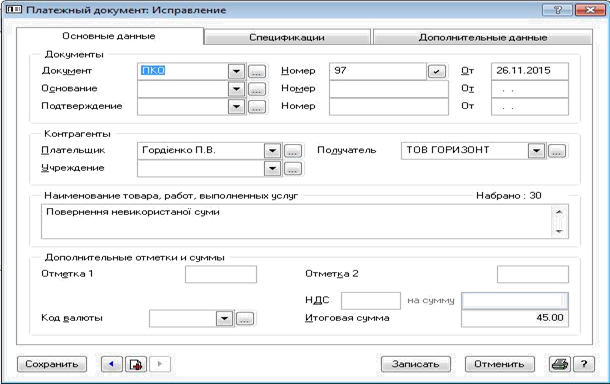Click the Подтверждение document type field
This screenshot has width=610, height=384.
pyautogui.click(x=182, y=107)
